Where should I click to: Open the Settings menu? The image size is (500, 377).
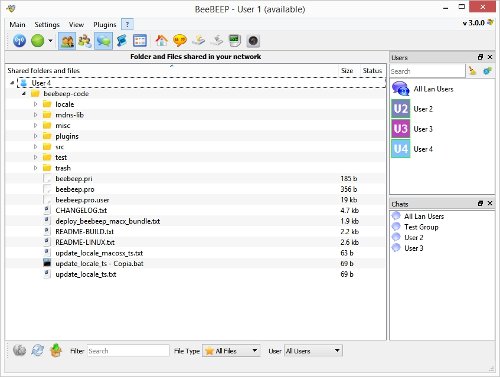coord(47,25)
